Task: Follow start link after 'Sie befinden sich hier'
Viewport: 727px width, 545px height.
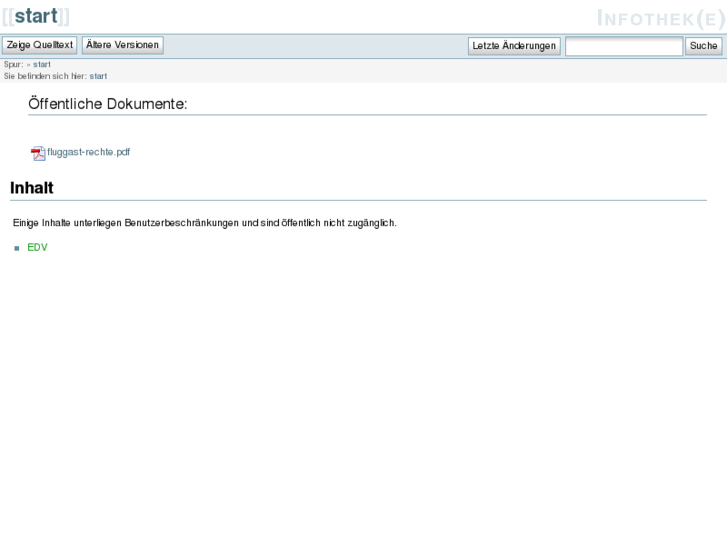Action: (x=98, y=76)
